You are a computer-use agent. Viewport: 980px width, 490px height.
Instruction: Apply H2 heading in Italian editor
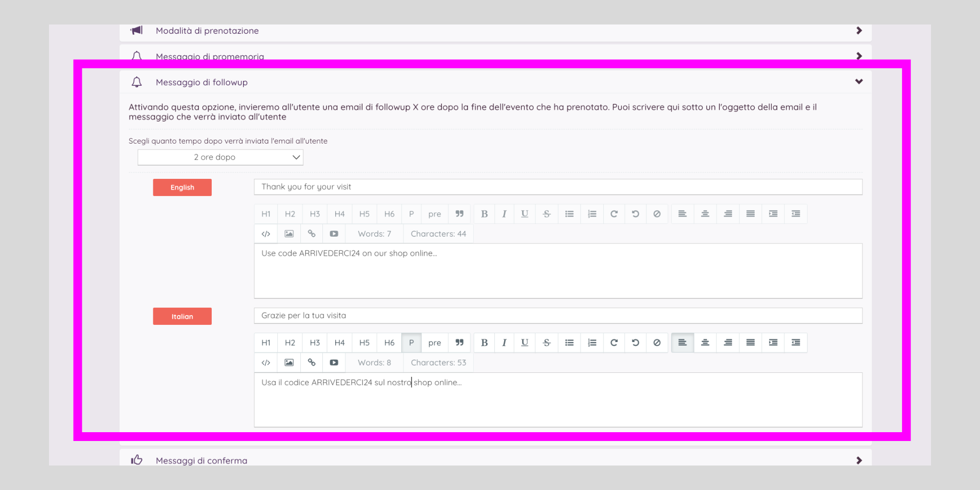pyautogui.click(x=290, y=343)
